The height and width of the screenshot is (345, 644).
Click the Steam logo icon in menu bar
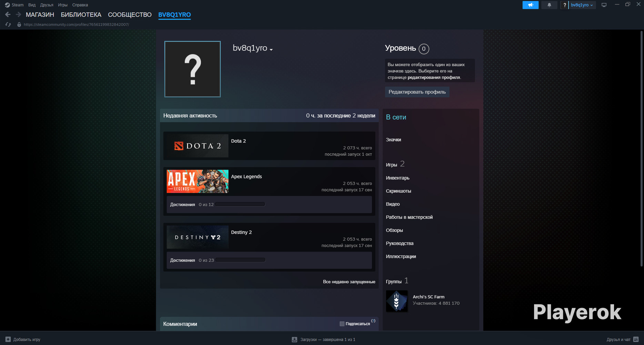pyautogui.click(x=7, y=5)
